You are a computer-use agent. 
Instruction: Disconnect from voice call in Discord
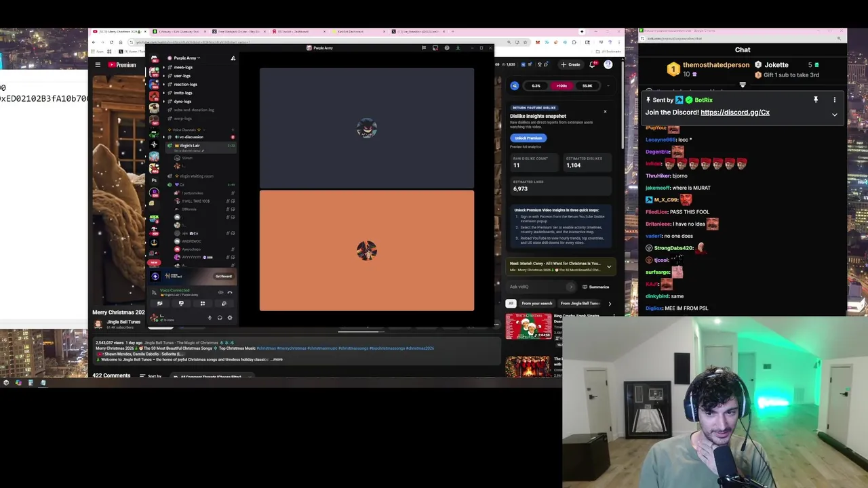(x=230, y=292)
